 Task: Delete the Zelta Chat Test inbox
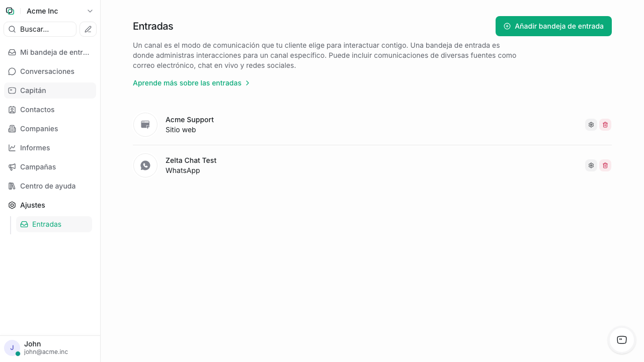pos(605,165)
